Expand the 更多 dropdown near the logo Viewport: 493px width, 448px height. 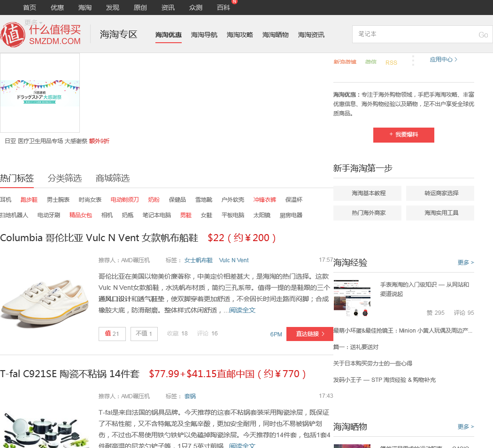pyautogui.click(x=33, y=23)
